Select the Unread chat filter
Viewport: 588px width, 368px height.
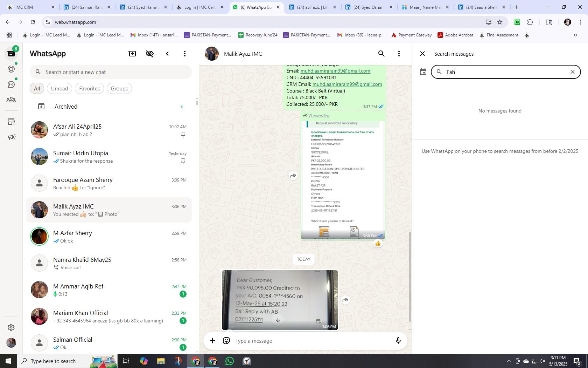click(x=59, y=88)
